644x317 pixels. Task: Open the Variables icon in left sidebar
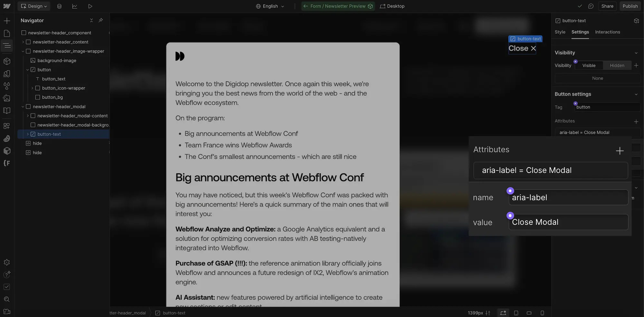click(7, 73)
